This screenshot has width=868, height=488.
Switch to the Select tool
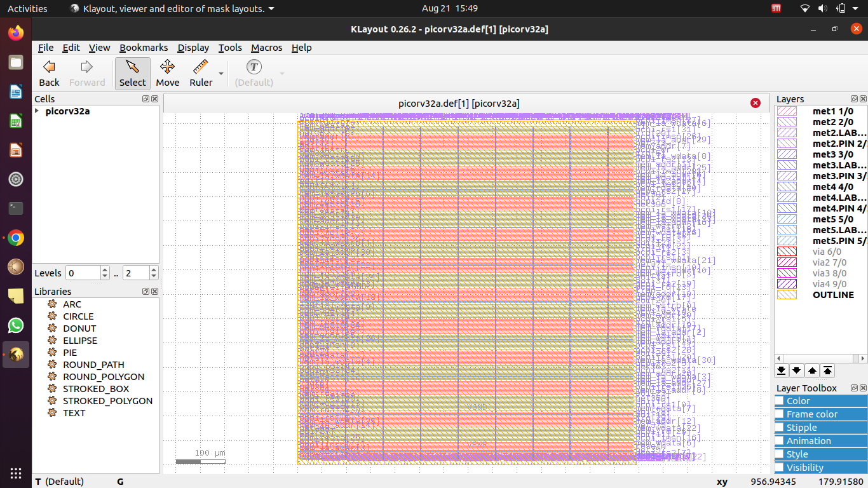132,72
